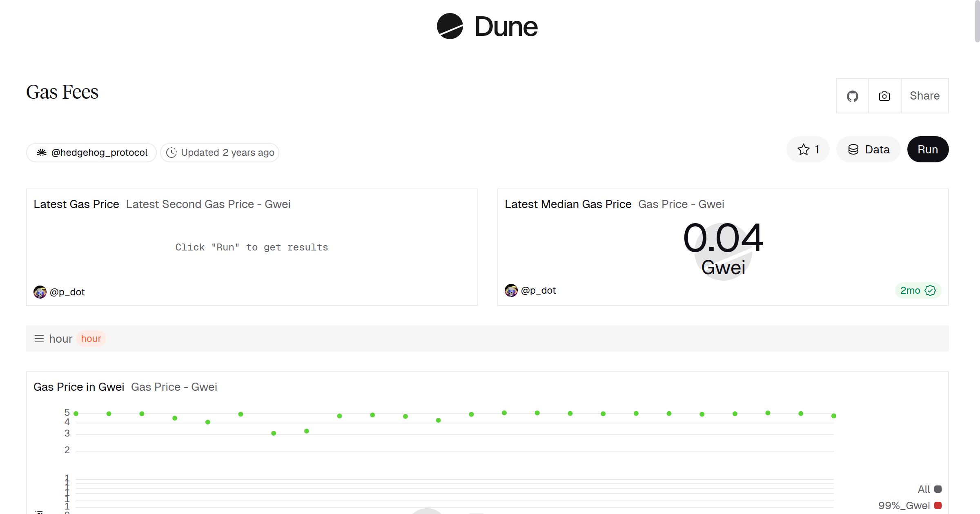Click the verified checkmark beside the 2mo badge

pyautogui.click(x=930, y=290)
